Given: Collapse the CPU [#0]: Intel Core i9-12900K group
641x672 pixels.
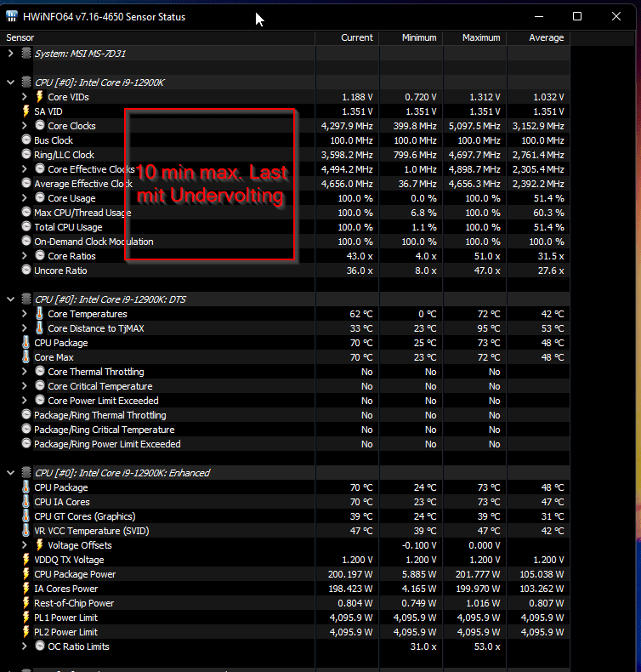Looking at the screenshot, I should [x=11, y=83].
